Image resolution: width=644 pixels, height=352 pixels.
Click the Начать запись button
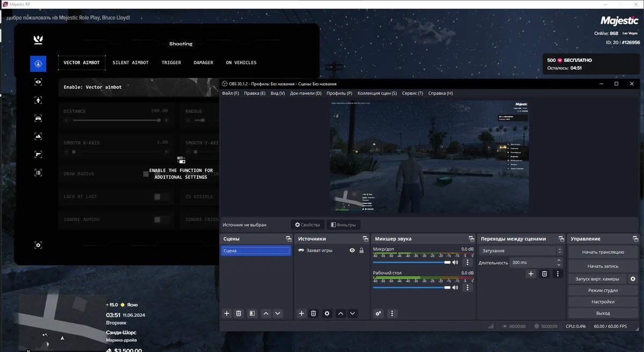point(603,266)
